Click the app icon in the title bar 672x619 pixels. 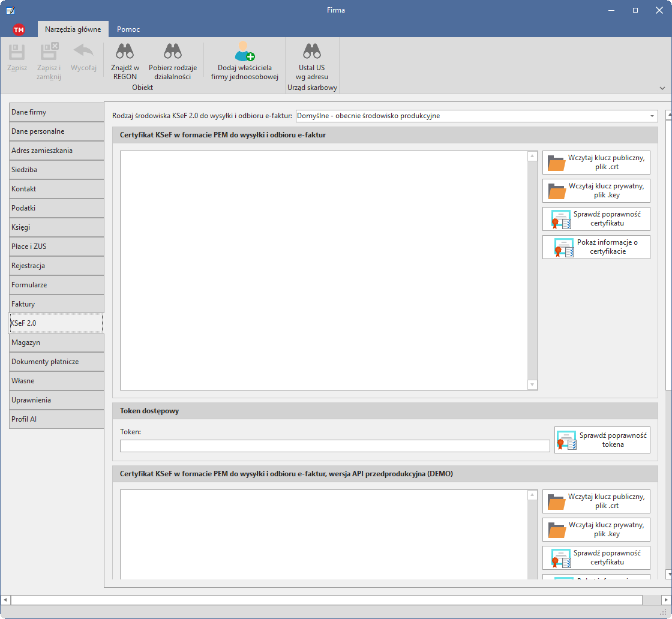coord(11,10)
